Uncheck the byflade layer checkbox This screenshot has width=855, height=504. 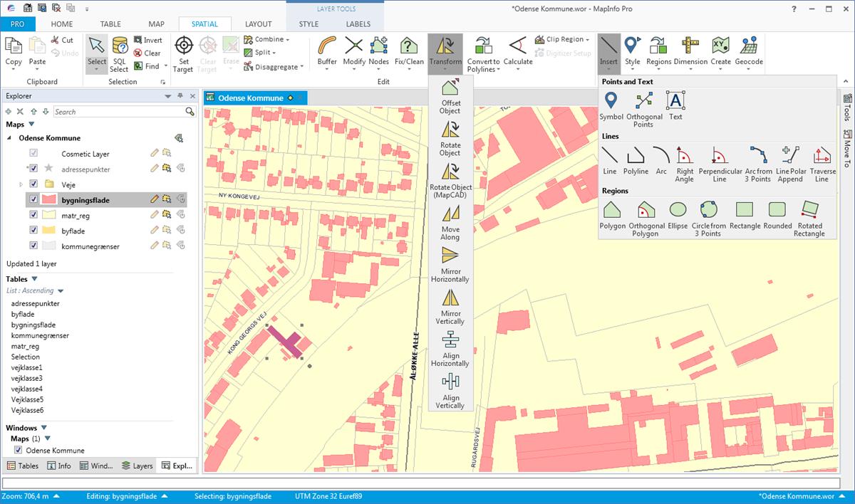[33, 230]
